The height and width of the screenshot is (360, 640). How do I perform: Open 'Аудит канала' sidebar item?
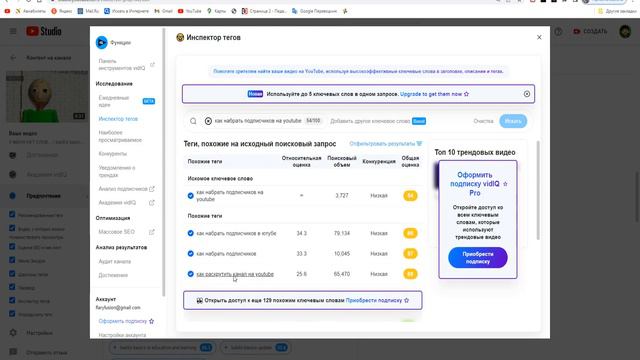(115, 261)
